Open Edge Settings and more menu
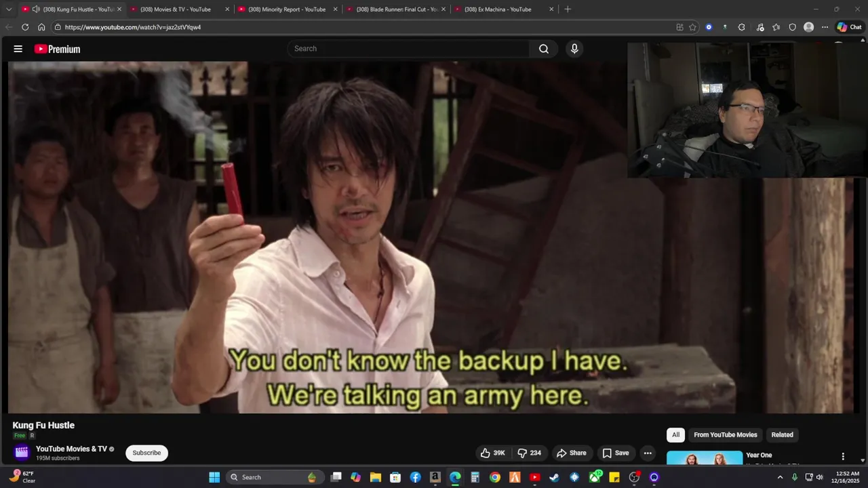 tap(825, 27)
